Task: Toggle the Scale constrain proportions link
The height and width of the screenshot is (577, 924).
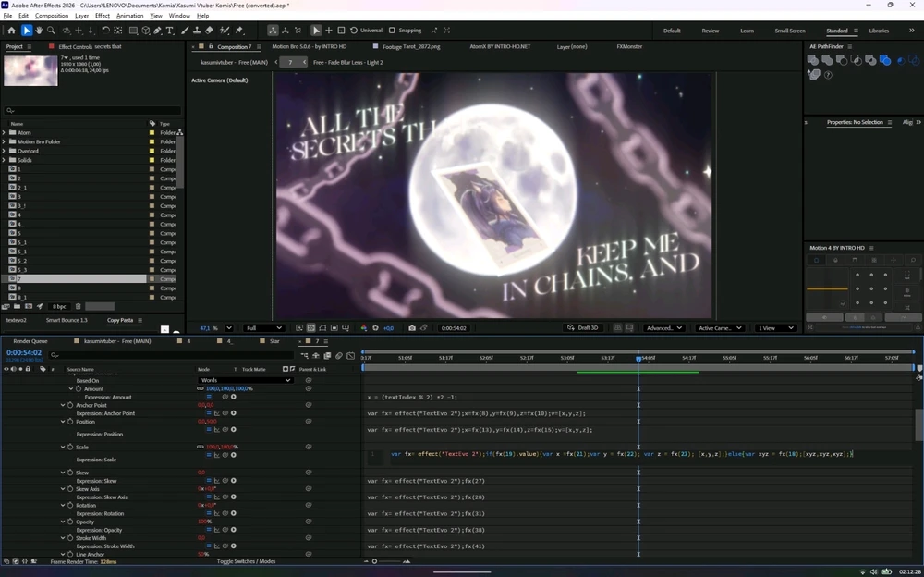Action: pyautogui.click(x=200, y=448)
